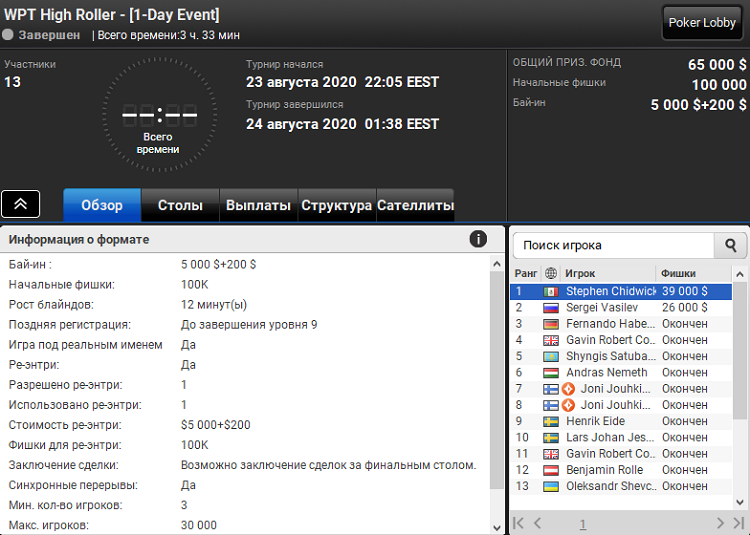The height and width of the screenshot is (535, 750).
Task: Open the Структура tab
Action: tap(337, 205)
